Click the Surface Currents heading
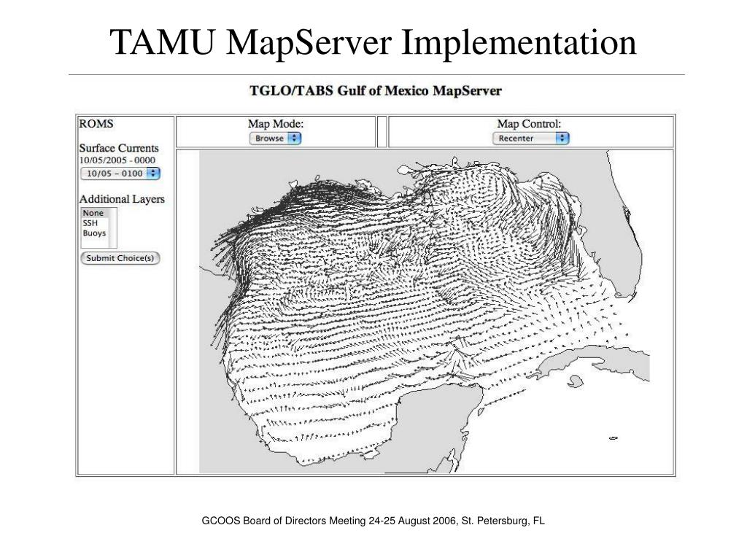 tap(119, 148)
